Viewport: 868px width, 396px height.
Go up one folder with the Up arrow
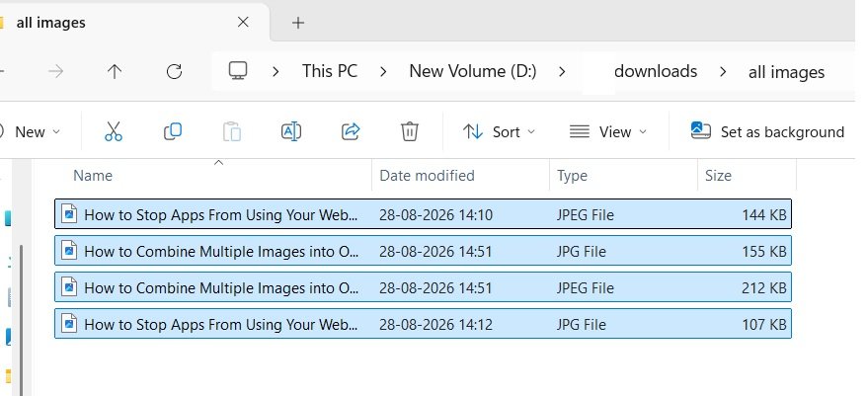coord(114,71)
